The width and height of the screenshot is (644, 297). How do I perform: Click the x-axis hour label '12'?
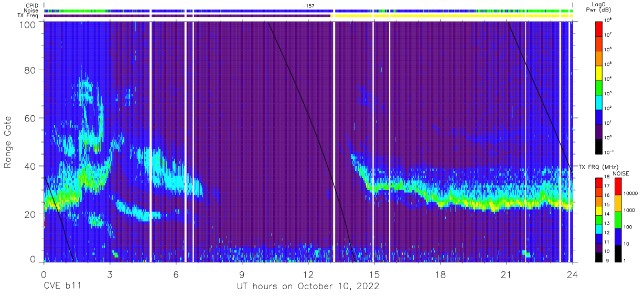pyautogui.click(x=308, y=273)
